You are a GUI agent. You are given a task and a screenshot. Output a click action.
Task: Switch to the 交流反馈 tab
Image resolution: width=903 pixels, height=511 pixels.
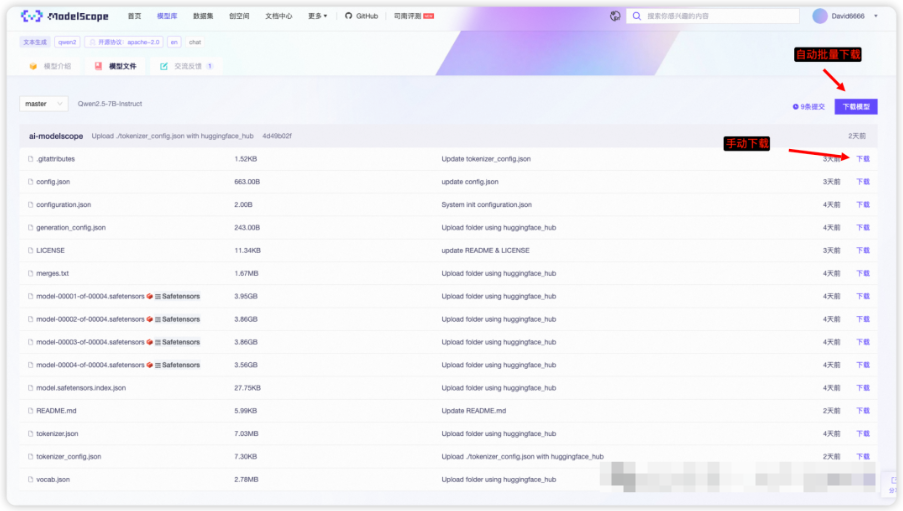point(187,66)
